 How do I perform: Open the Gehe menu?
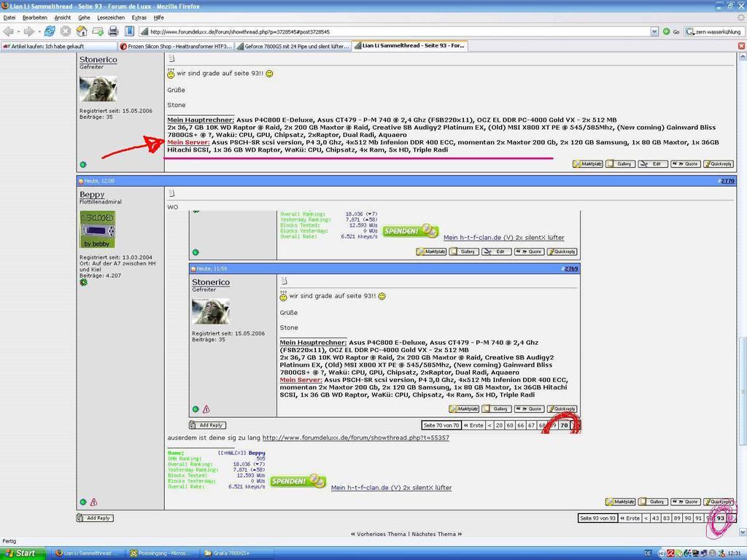pos(84,17)
